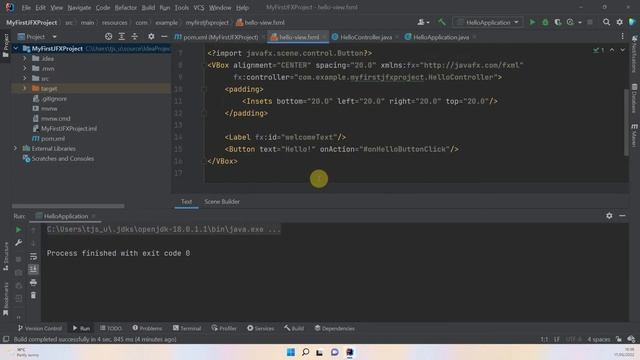This screenshot has height=360, width=640.
Task: Toggle soft-wrap in Run console
Action: pos(33,256)
